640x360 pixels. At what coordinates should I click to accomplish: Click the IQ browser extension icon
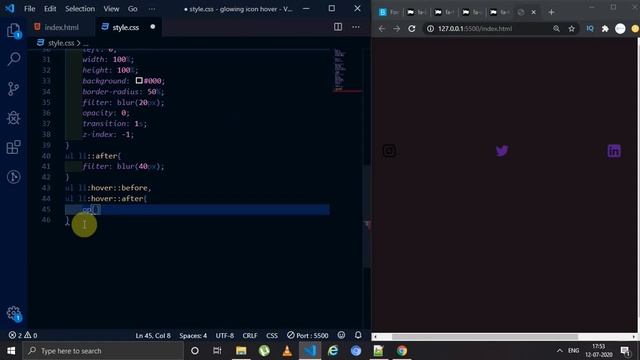click(x=590, y=29)
